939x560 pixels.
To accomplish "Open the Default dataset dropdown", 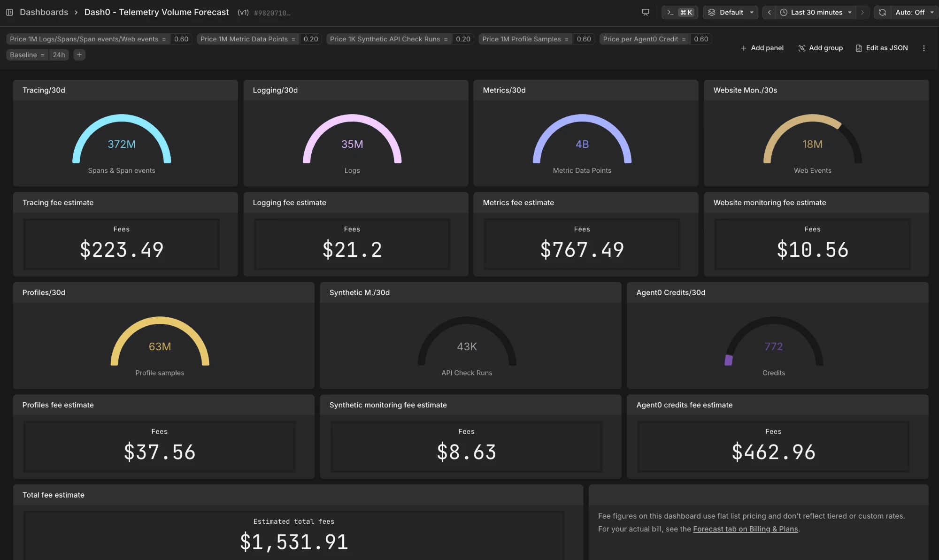I will pyautogui.click(x=730, y=12).
